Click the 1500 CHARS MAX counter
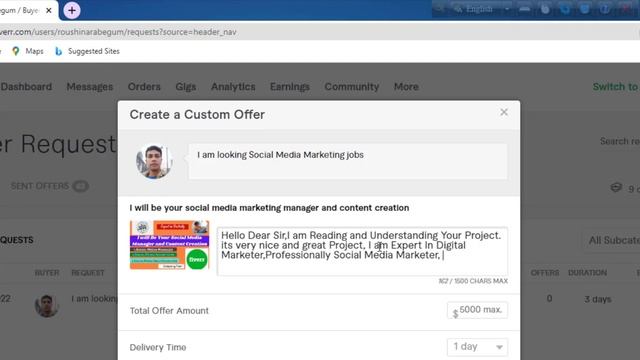 click(x=473, y=281)
